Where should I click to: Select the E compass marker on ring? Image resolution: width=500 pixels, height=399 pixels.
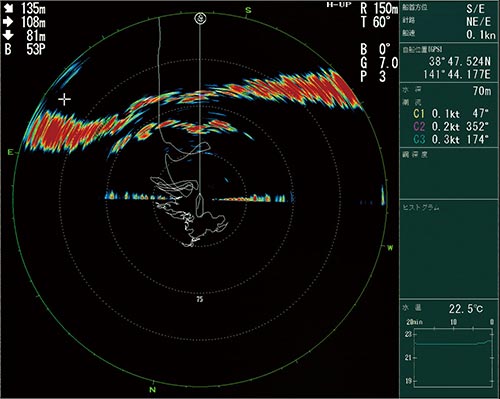coord(11,152)
